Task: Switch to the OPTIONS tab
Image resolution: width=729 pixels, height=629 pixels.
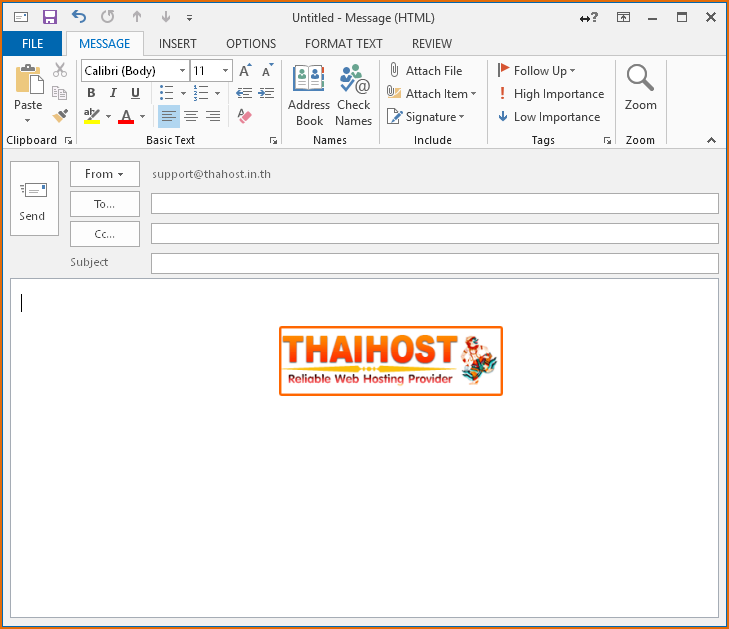Action: pyautogui.click(x=251, y=44)
